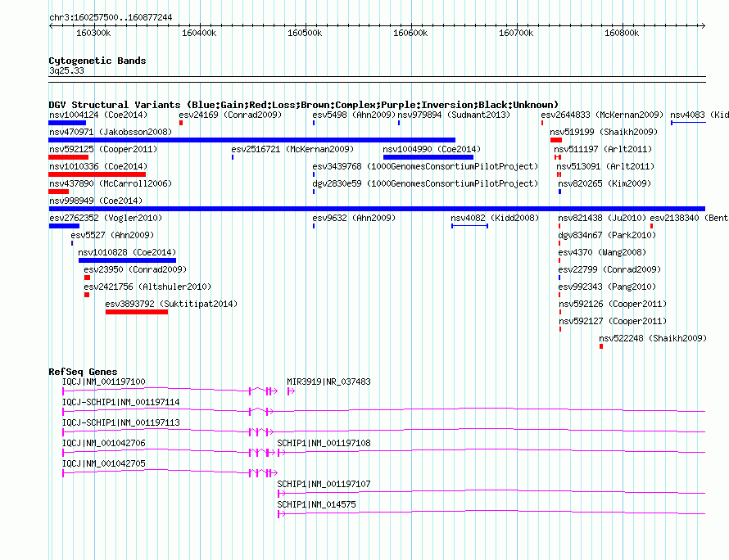Click nsv820265 (Kim2009) variant label
729x560 pixels.
[x=604, y=183]
